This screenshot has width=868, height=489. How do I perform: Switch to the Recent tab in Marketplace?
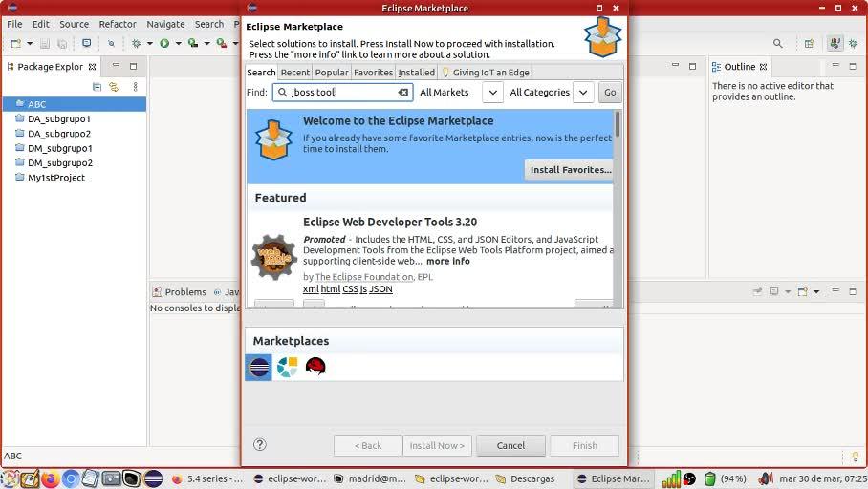295,73
